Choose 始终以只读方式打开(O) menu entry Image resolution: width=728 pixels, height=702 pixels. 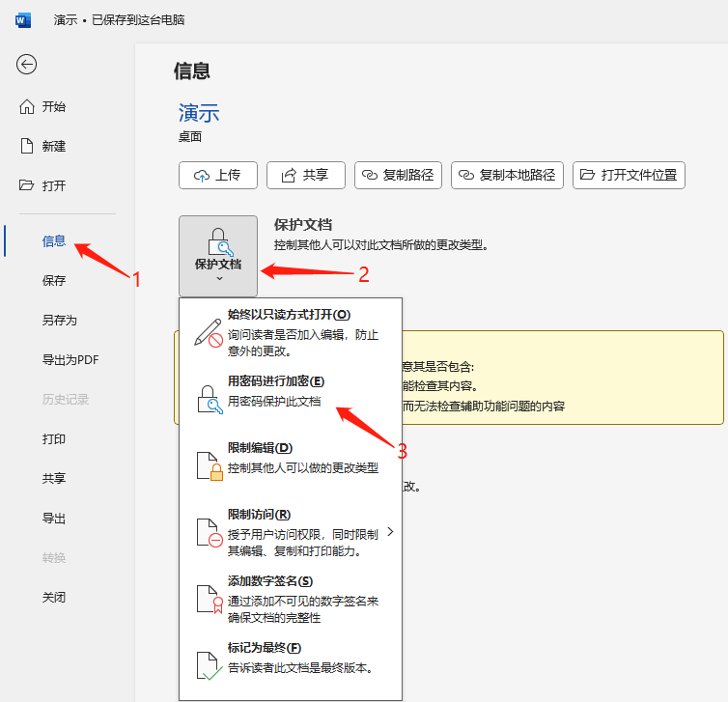(x=291, y=332)
